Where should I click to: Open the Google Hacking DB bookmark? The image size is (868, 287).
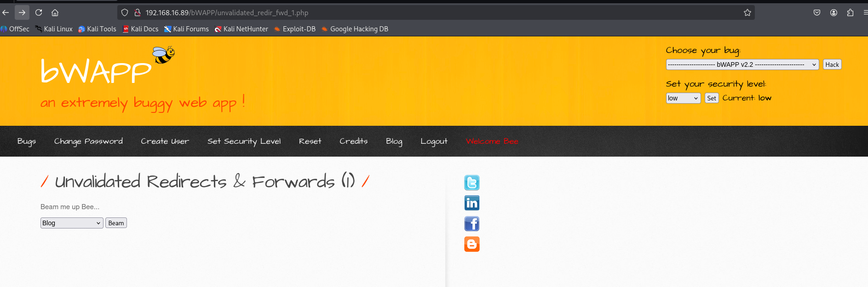[355, 29]
